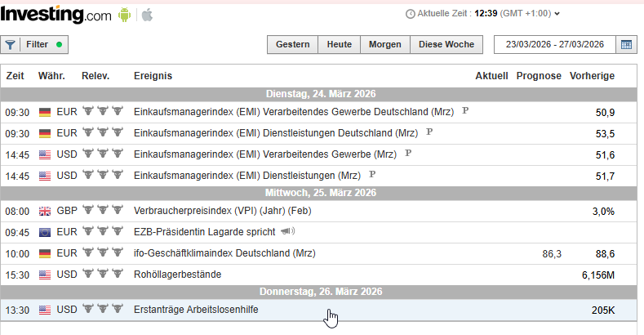
Task: Open EZB-Präsidentin Lagarde spricht event
Action: tap(204, 232)
